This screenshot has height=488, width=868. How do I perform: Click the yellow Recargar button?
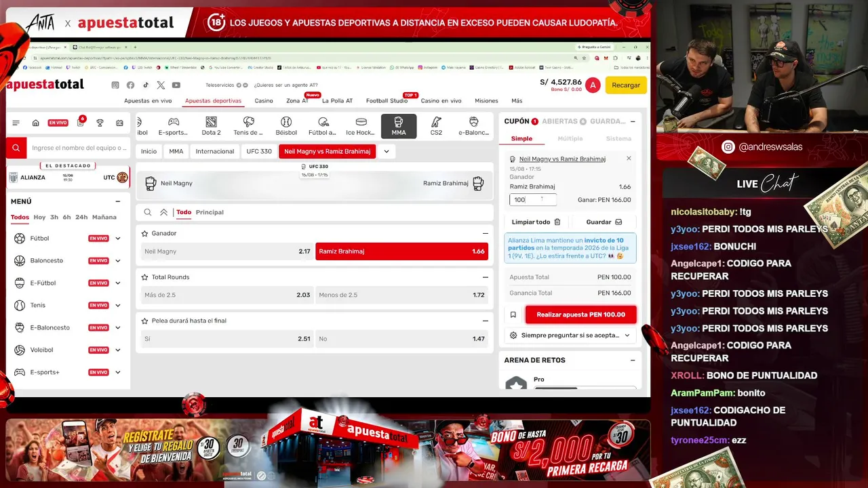point(626,85)
